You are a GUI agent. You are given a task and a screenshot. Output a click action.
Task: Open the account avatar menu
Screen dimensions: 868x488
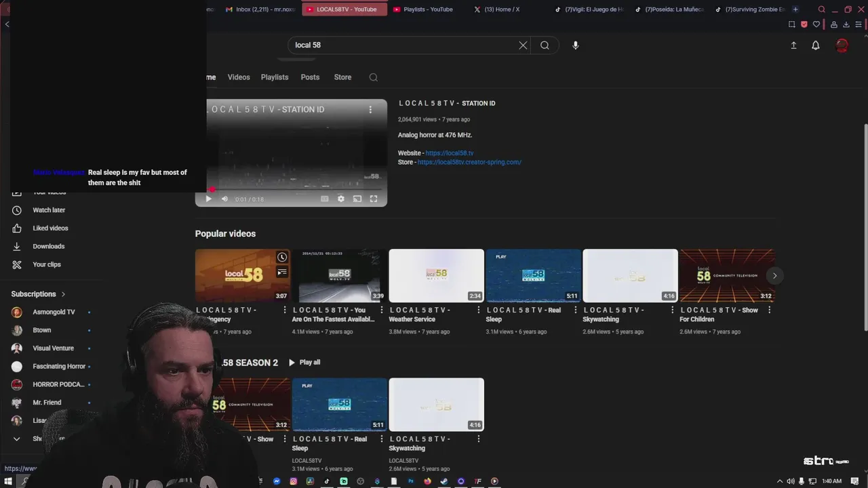(x=842, y=45)
